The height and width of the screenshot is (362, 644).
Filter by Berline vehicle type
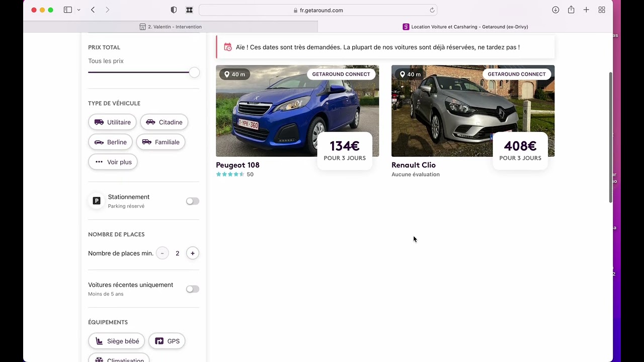pyautogui.click(x=111, y=142)
